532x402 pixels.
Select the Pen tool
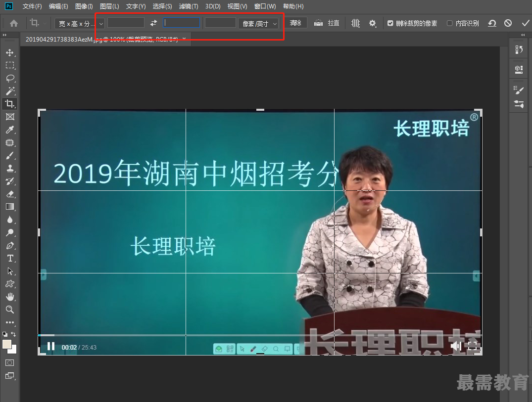click(x=10, y=245)
